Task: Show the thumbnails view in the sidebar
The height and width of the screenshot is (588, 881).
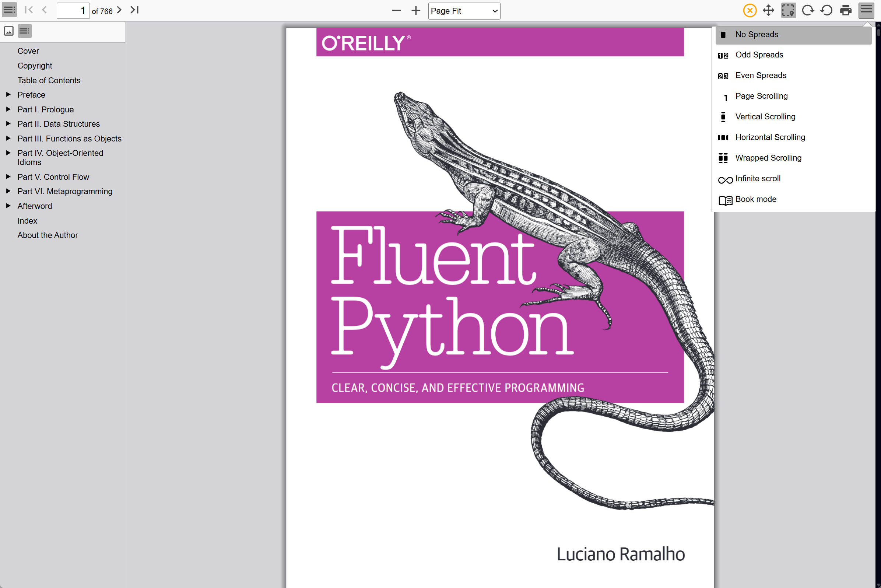Action: pos(9,31)
